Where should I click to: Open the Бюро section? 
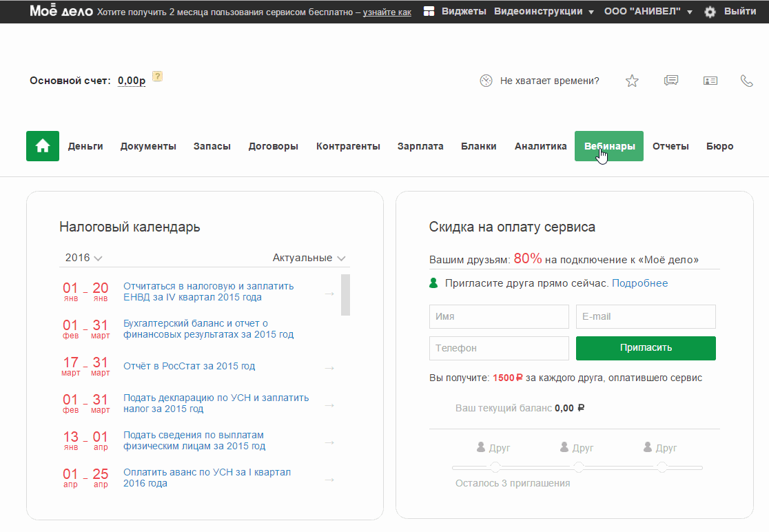click(720, 146)
